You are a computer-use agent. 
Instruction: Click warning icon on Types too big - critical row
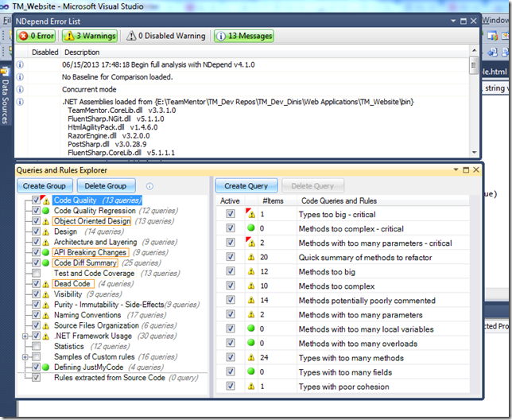(251, 214)
